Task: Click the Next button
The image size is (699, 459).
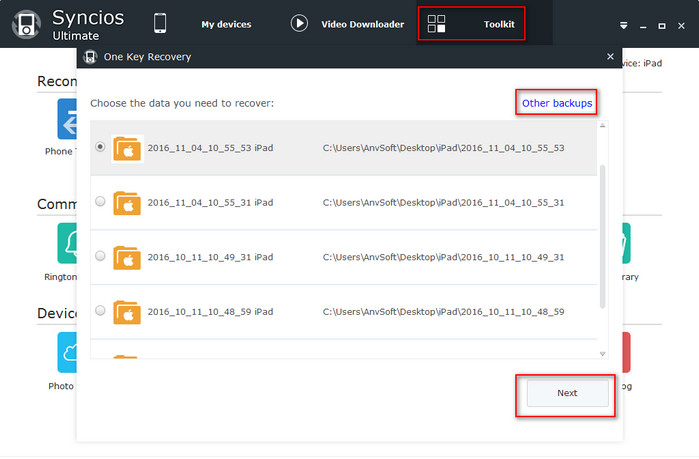Action: pos(567,393)
